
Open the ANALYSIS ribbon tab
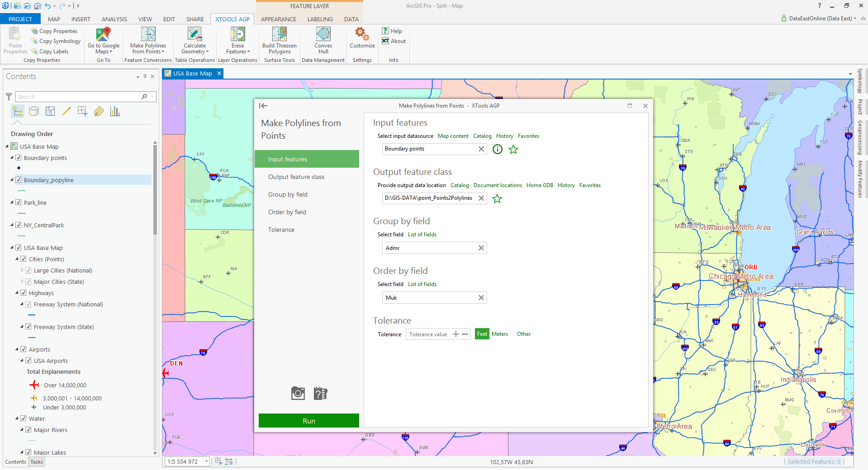[114, 19]
